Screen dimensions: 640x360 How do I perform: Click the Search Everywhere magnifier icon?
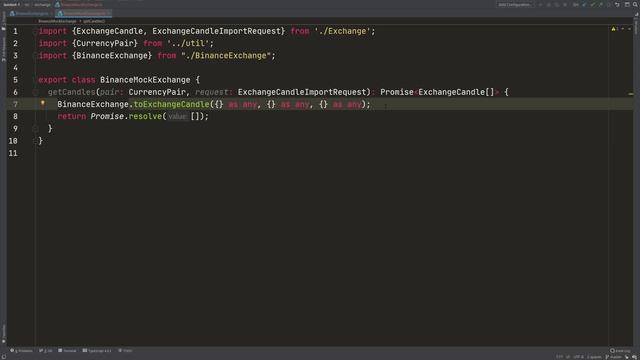(635, 4)
